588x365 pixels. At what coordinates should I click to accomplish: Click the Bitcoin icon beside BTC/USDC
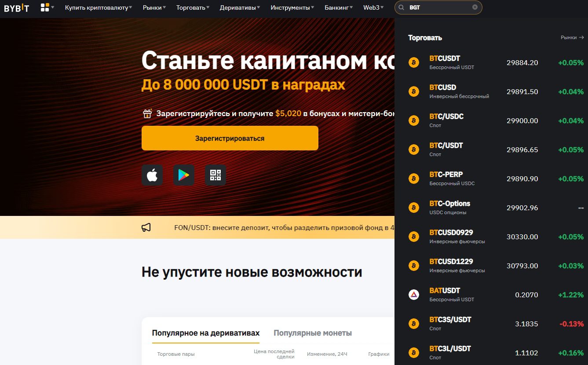tap(414, 120)
